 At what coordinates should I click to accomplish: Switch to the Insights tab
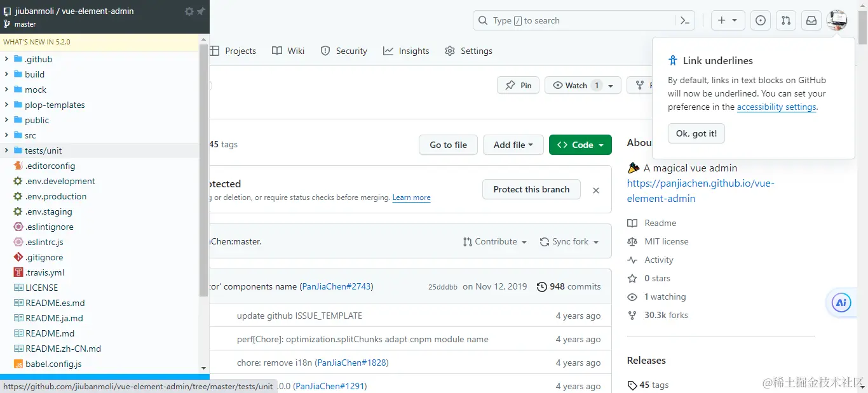(406, 51)
